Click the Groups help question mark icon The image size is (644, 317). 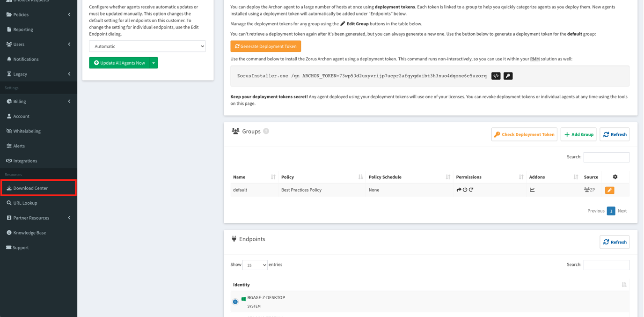pos(266,131)
